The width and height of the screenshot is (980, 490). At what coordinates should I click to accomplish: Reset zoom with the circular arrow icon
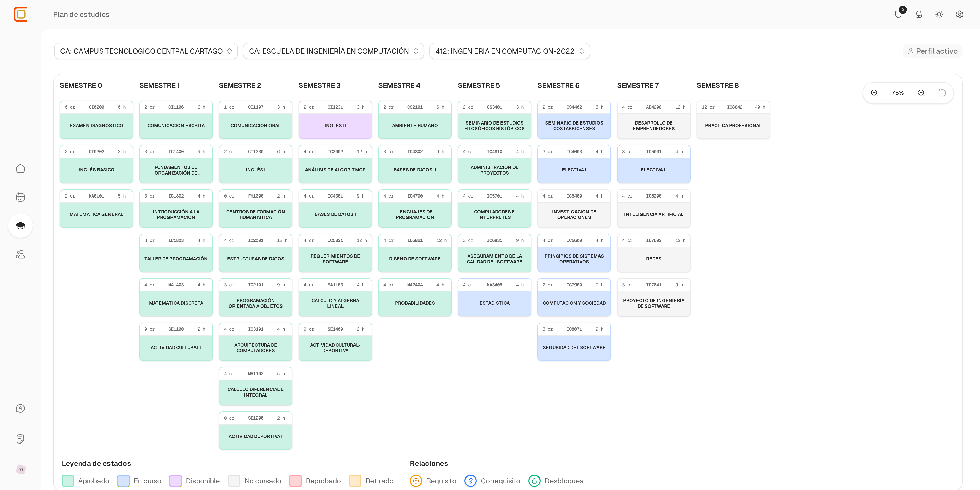click(942, 93)
